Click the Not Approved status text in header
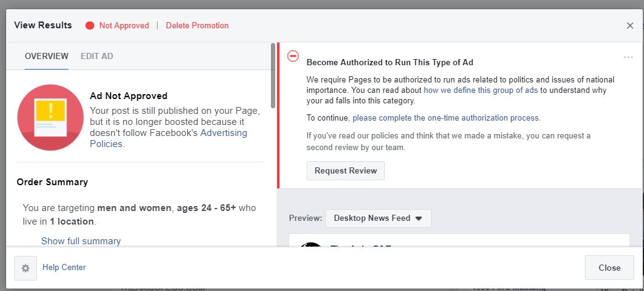This screenshot has height=291, width=644. click(x=124, y=26)
